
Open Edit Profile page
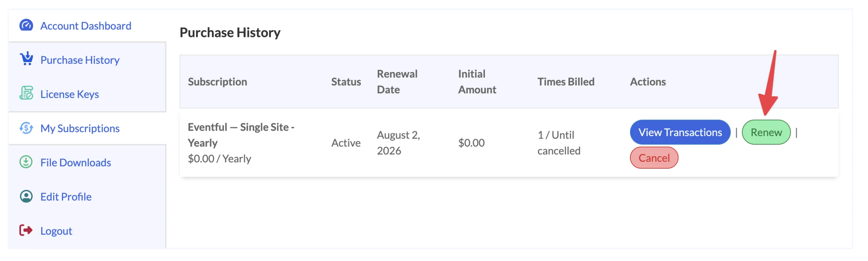coord(66,197)
